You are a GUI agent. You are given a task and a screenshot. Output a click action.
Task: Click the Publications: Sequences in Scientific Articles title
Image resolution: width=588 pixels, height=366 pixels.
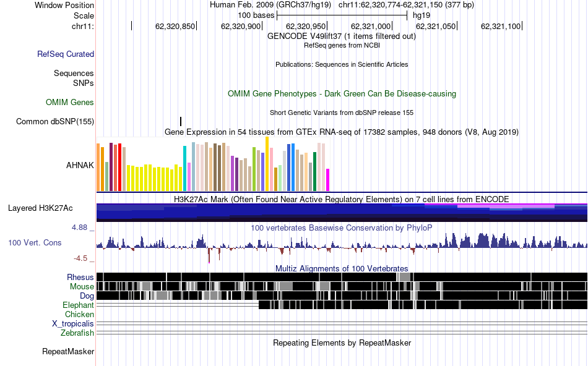pos(342,64)
